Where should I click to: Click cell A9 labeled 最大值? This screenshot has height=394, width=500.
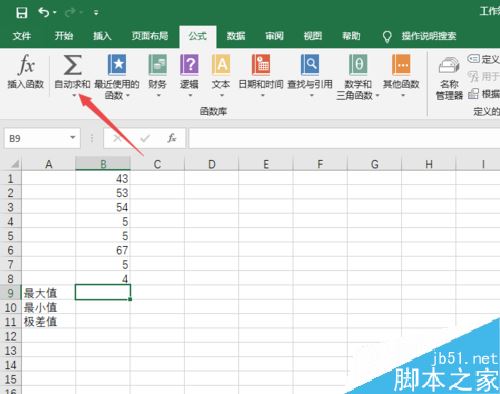pos(49,293)
